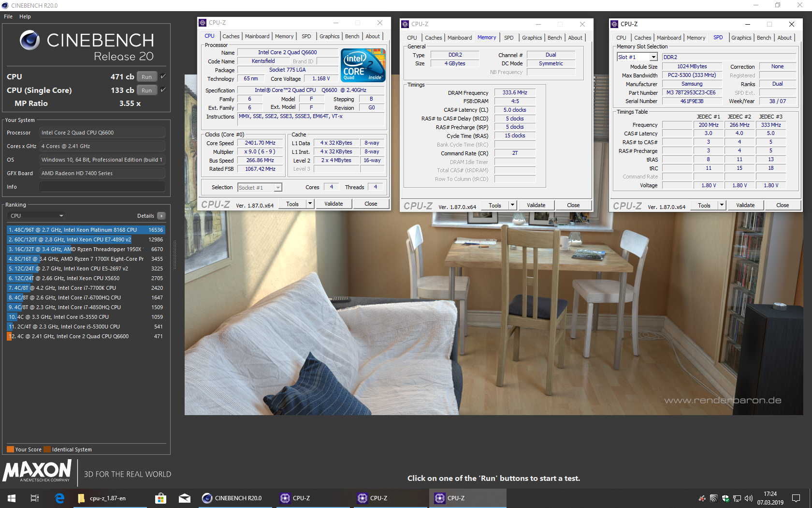Image resolution: width=812 pixels, height=508 pixels.
Task: Click the title bar icon of the CPU-Z processor window
Action: pos(203,22)
